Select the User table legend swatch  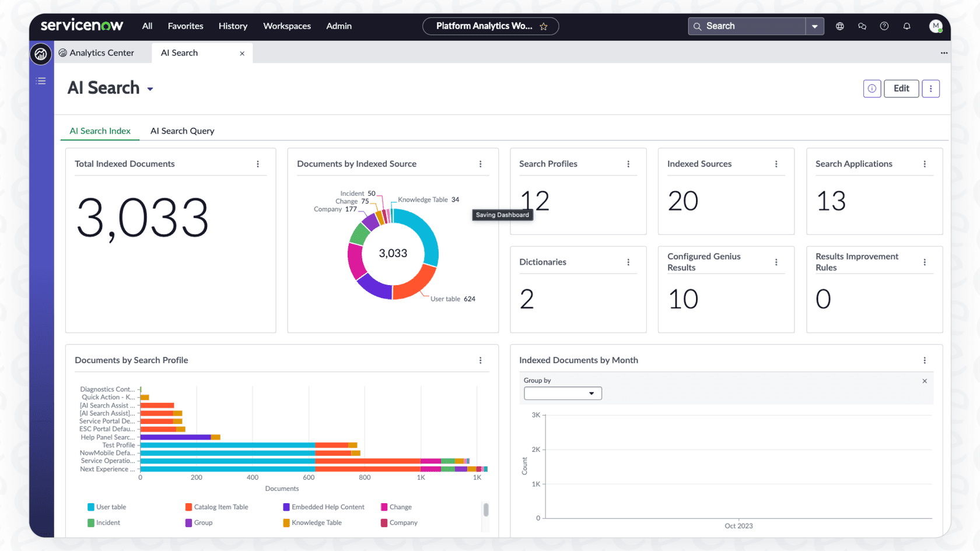[91, 507]
